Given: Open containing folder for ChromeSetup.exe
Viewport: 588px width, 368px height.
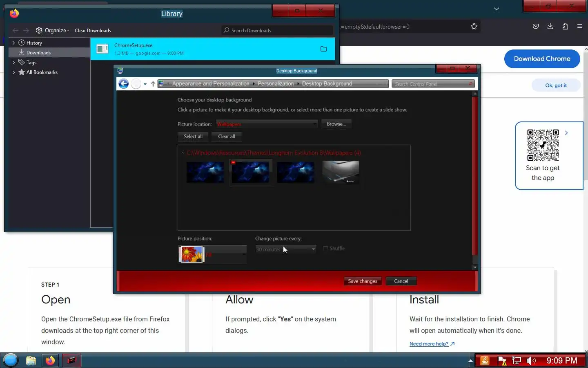Looking at the screenshot, I should [x=323, y=49].
